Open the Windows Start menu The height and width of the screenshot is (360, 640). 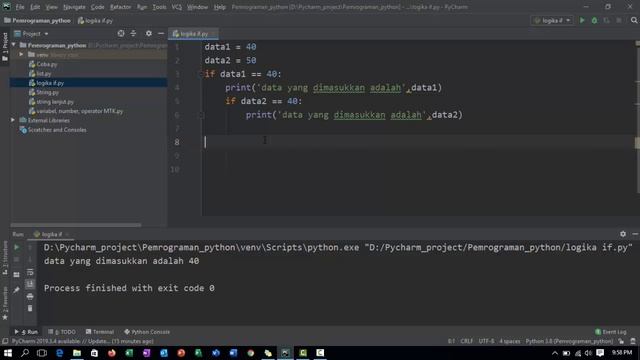(8, 353)
